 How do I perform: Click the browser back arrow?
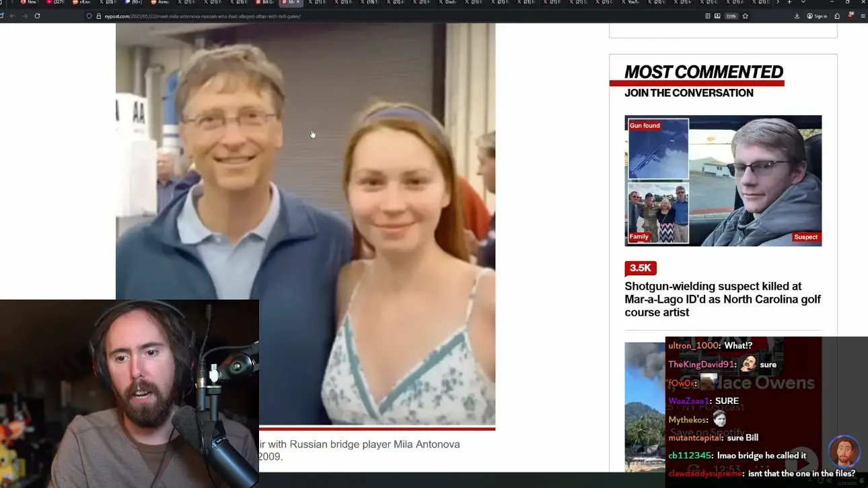click(x=11, y=16)
